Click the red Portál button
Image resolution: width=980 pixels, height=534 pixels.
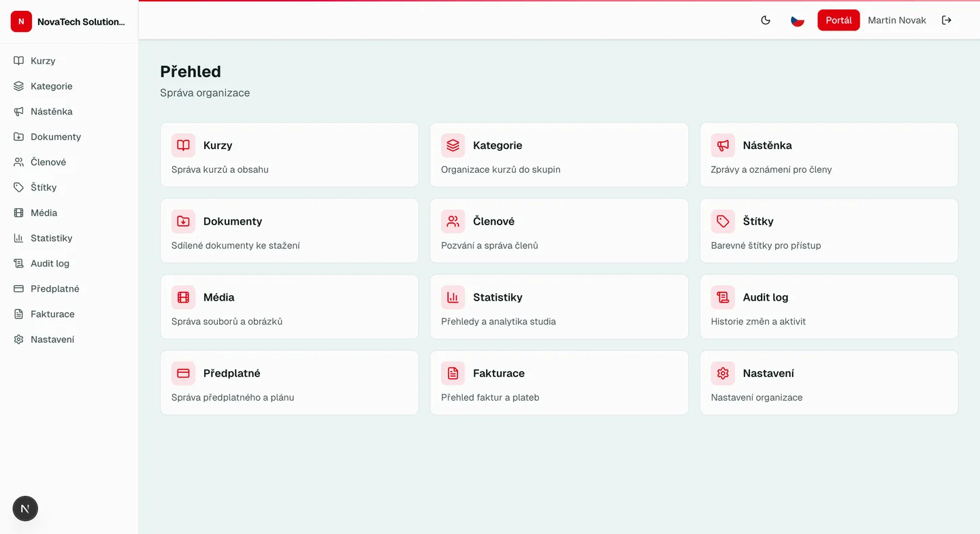click(x=838, y=20)
